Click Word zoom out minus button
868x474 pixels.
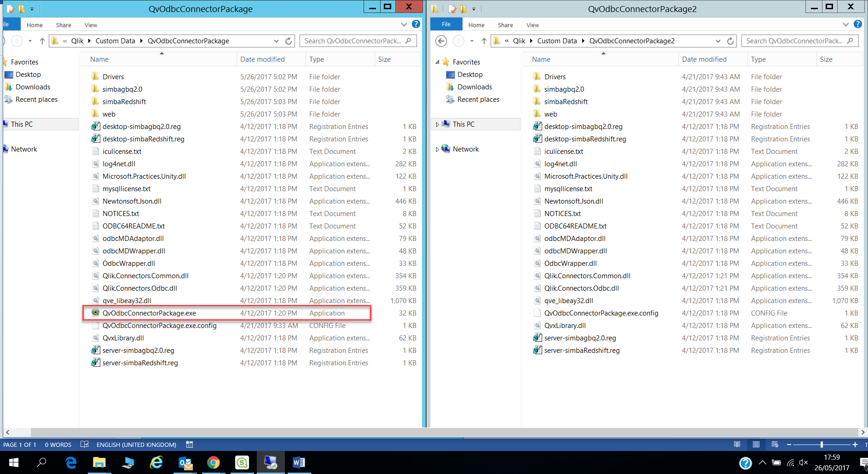[x=789, y=445]
